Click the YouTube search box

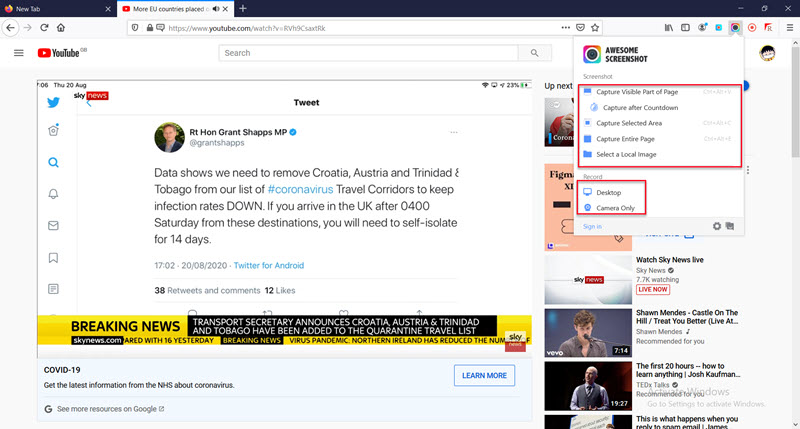pyautogui.click(x=368, y=53)
